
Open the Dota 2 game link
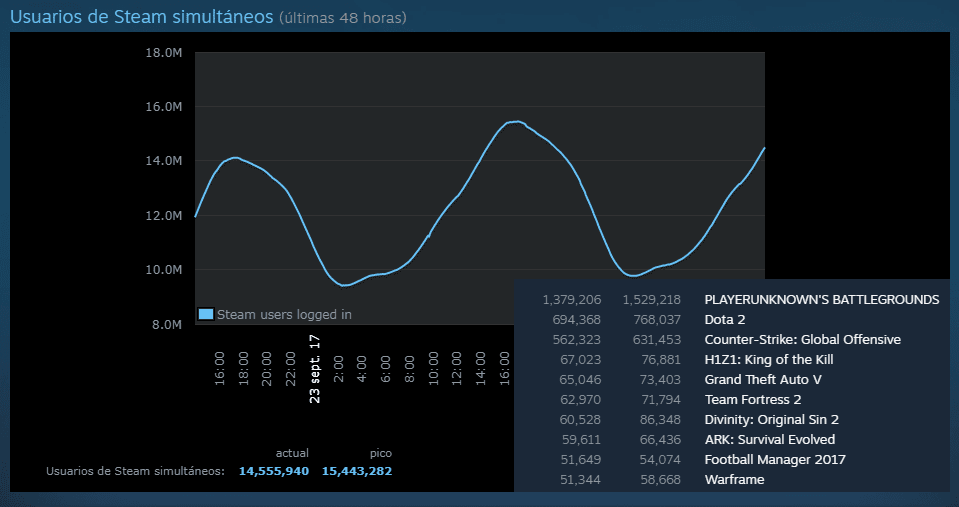click(x=725, y=319)
